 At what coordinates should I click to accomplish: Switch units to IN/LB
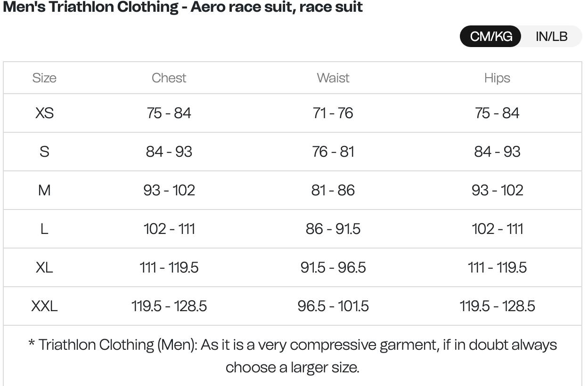pyautogui.click(x=551, y=36)
